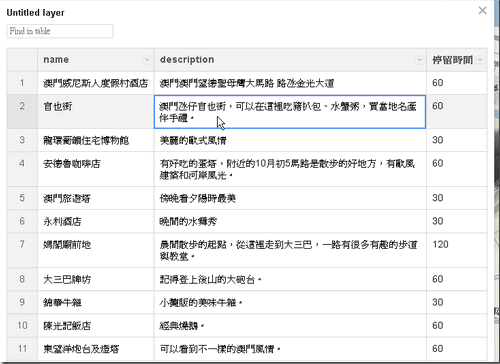Screen dimensions: 500x364
Task: Select the 龍環葡韻住宅博物館 name cell
Action: coord(96,140)
